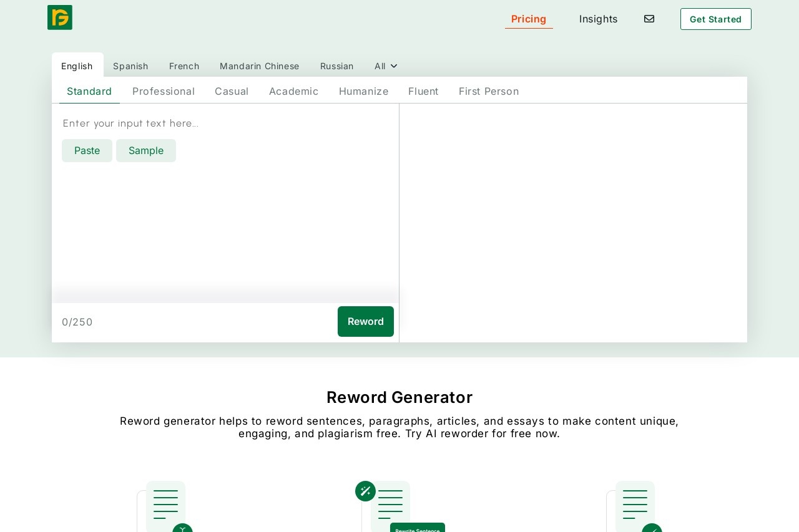The width and height of the screenshot is (799, 532).
Task: Select the English language tab
Action: (77, 65)
